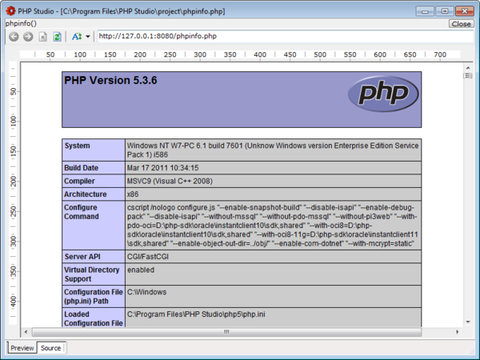Click the split-view icon above vertical scrollbar
The image size is (480, 360).
pyautogui.click(x=468, y=76)
